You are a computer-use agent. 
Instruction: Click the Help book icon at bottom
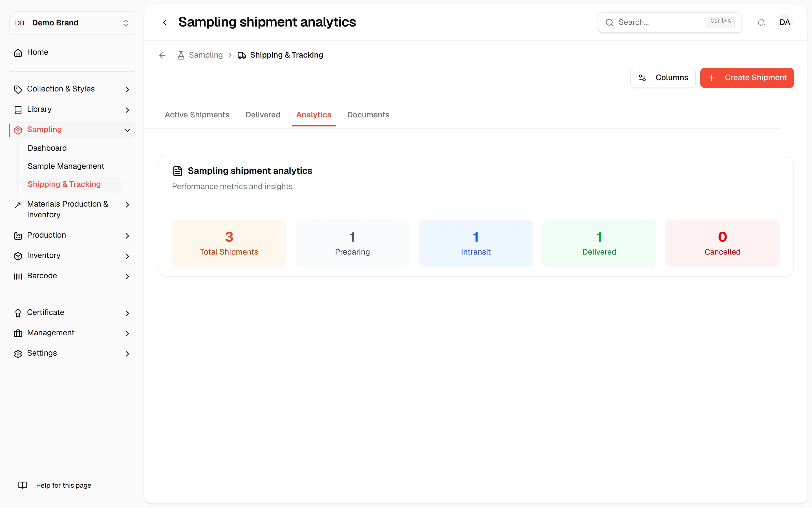pyautogui.click(x=23, y=485)
